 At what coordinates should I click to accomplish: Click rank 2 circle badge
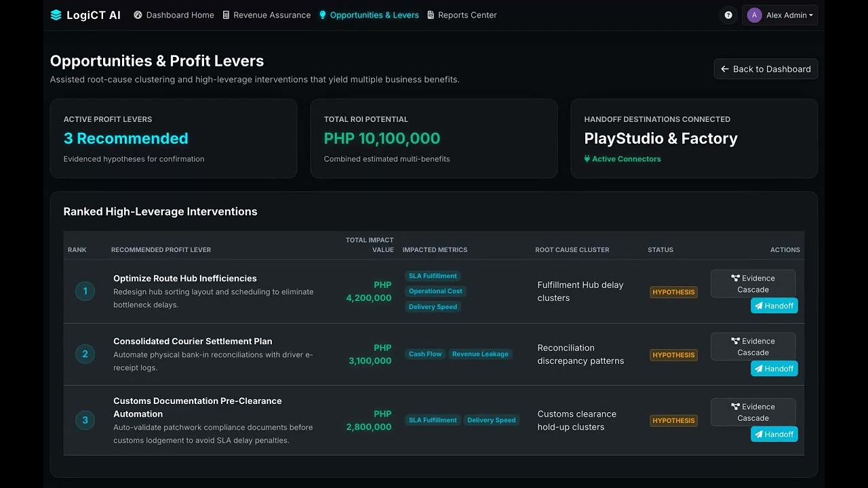pos(85,354)
